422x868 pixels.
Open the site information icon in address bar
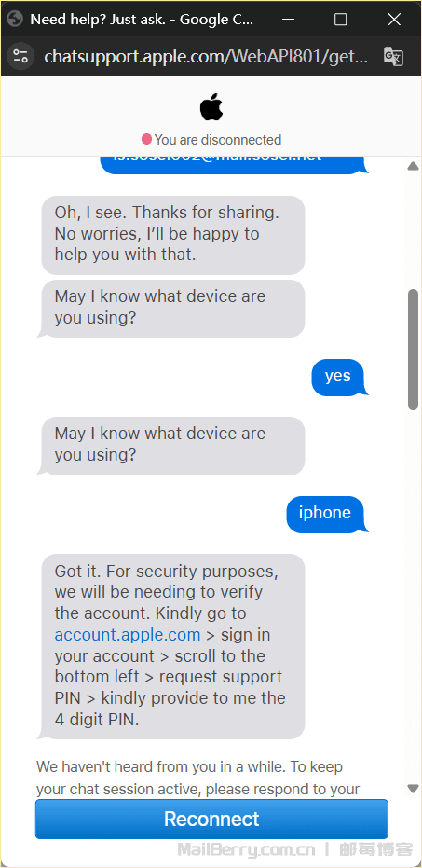pos(20,57)
